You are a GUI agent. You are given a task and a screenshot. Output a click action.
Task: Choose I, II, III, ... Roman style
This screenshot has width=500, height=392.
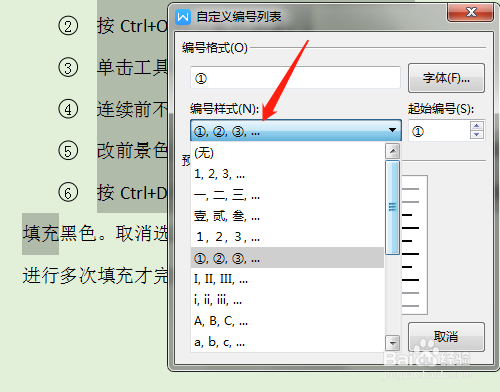click(287, 279)
